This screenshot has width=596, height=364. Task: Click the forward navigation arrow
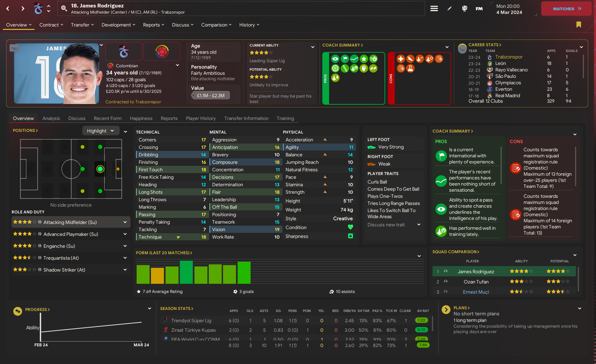23,8
